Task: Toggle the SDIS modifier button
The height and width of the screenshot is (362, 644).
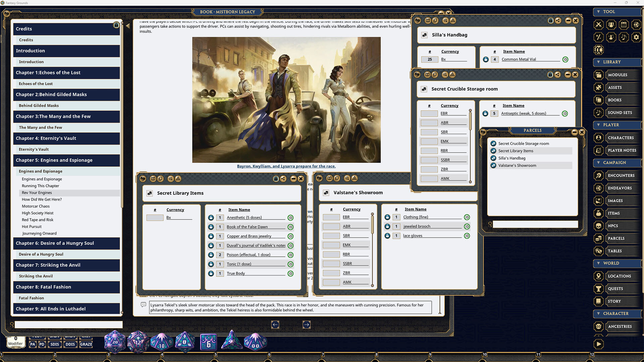Action: pyautogui.click(x=55, y=344)
